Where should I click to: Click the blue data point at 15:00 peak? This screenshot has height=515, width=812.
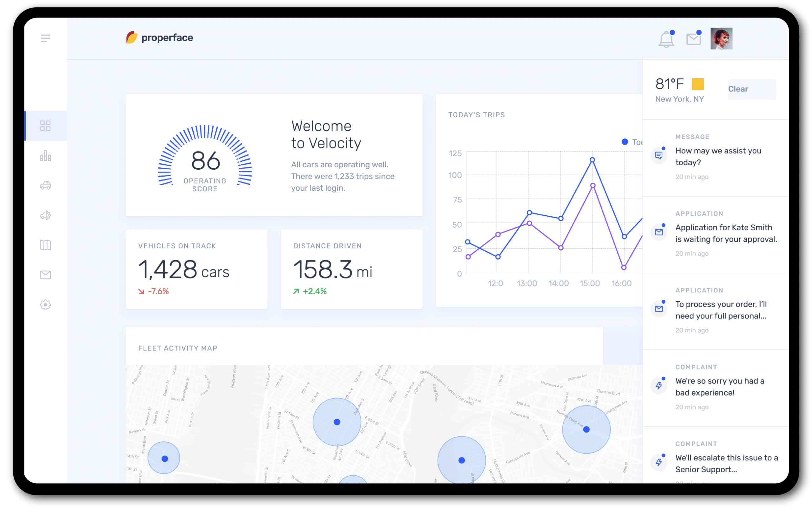[592, 160]
